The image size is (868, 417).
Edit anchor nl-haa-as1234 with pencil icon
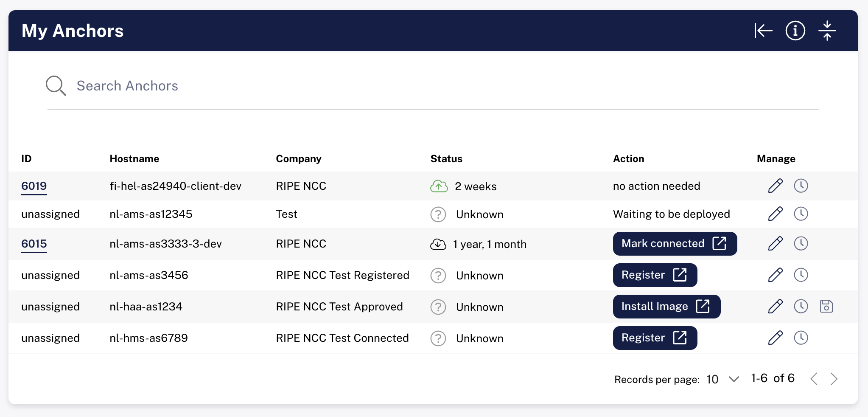coord(775,307)
